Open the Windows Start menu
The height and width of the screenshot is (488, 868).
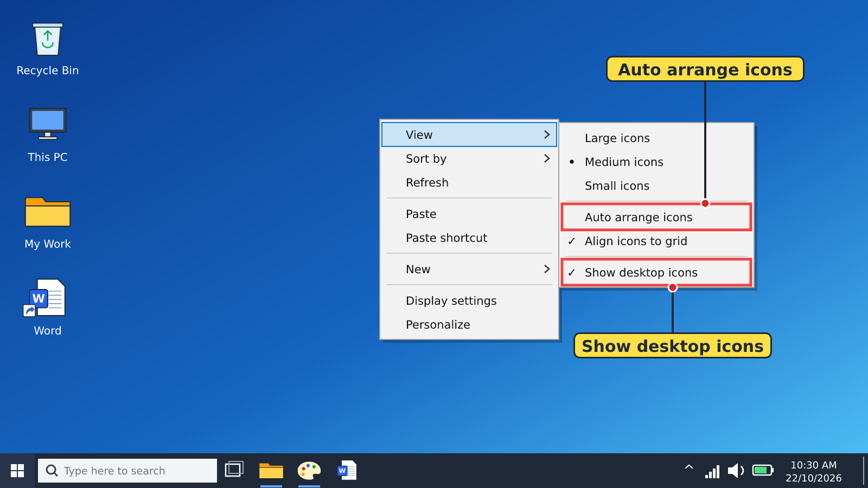(x=17, y=471)
